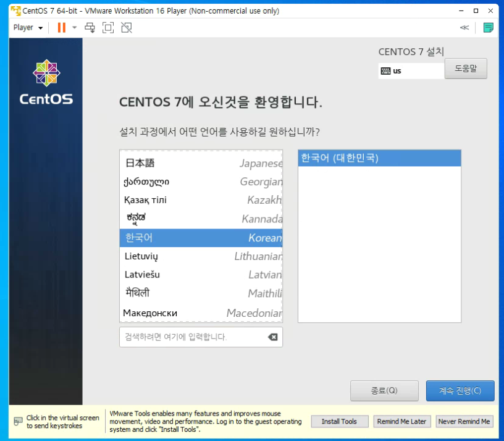Maximize the VMware Player window
The image size is (504, 441).
[476, 10]
